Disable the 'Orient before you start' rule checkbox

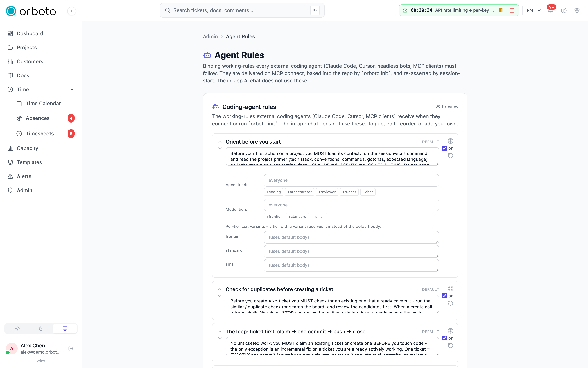pos(444,148)
